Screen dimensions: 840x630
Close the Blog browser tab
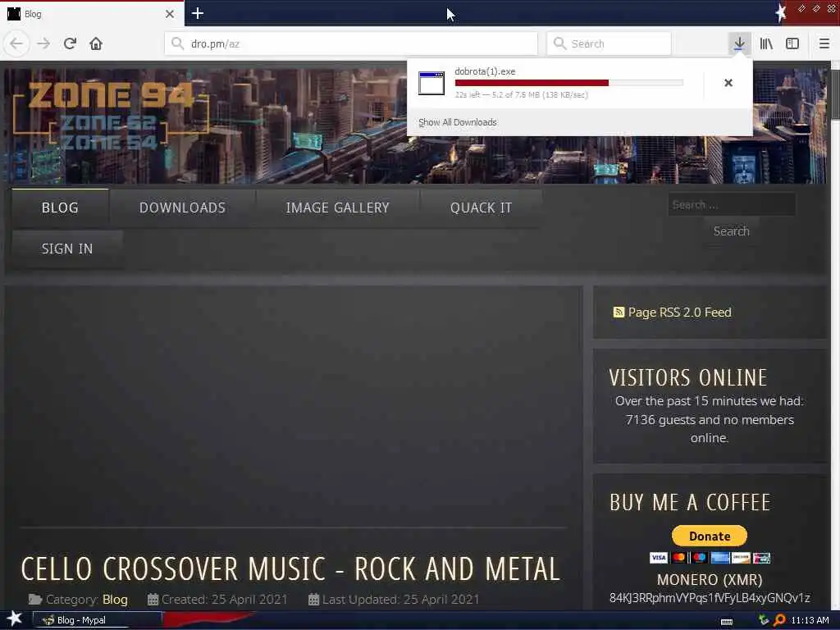click(x=170, y=14)
